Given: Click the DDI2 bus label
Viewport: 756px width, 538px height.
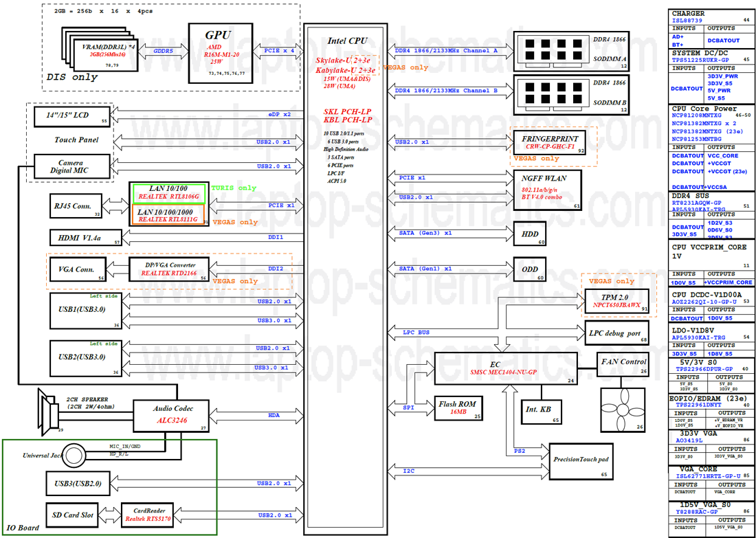Looking at the screenshot, I should click(x=276, y=269).
